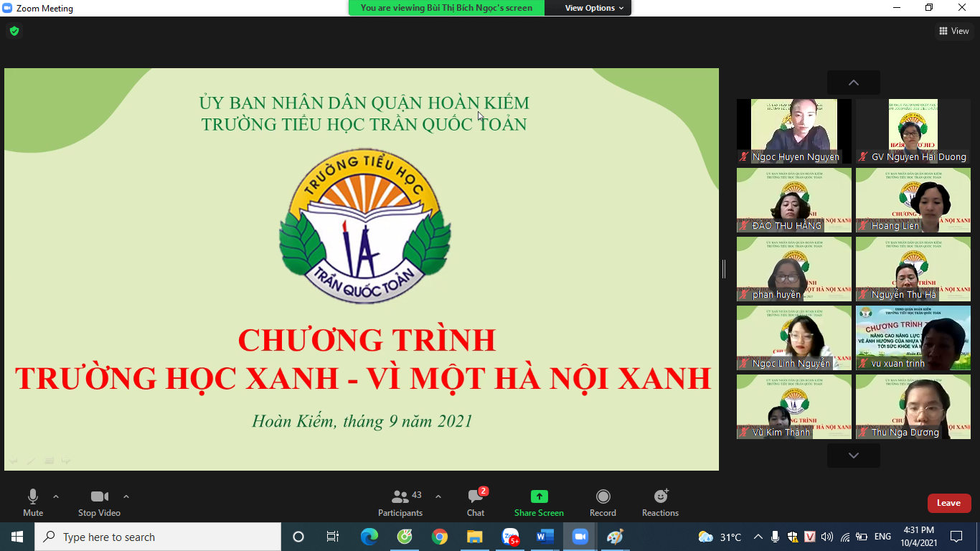980x551 pixels.
Task: Click the green Share Screen icon
Action: [x=539, y=496]
